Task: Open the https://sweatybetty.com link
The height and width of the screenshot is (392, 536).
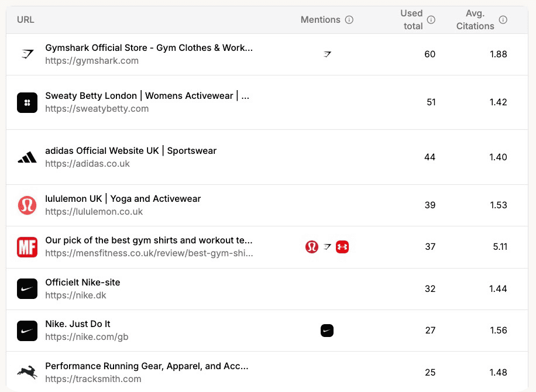Action: click(97, 109)
